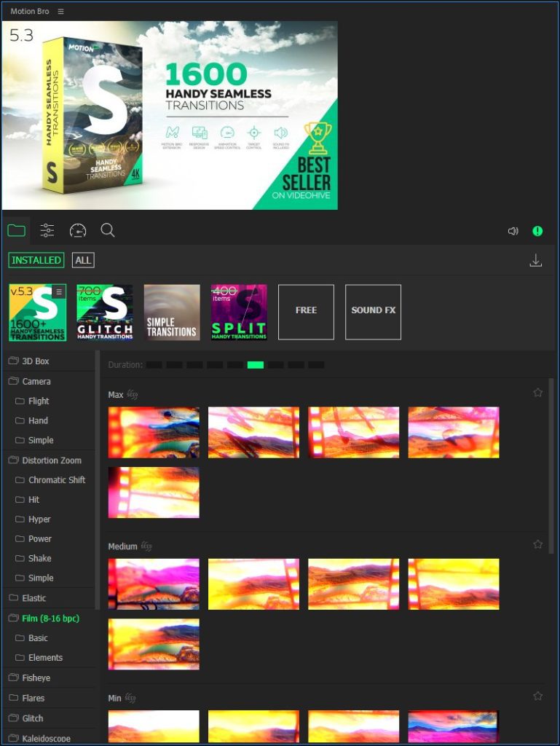Set duration to the first segment
The width and height of the screenshot is (560, 746).
pos(154,365)
